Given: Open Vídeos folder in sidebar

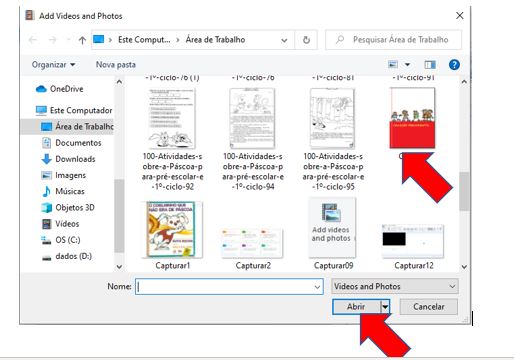Looking at the screenshot, I should tap(60, 224).
